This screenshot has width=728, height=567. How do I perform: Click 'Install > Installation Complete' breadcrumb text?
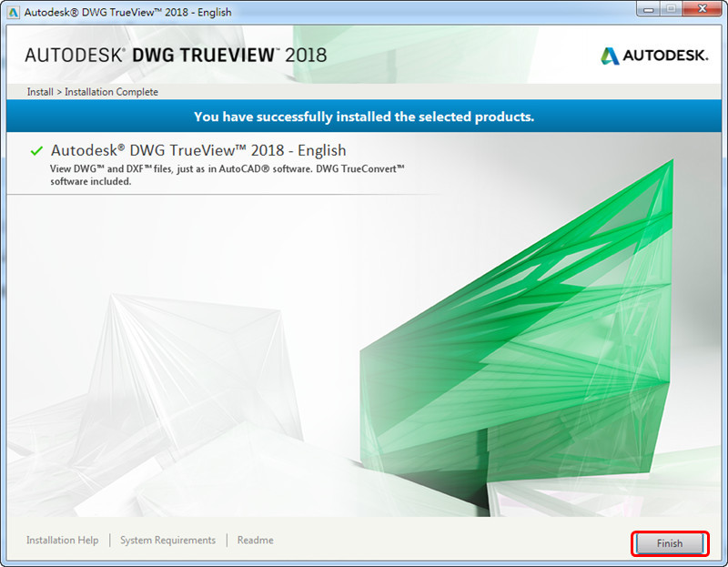point(93,92)
